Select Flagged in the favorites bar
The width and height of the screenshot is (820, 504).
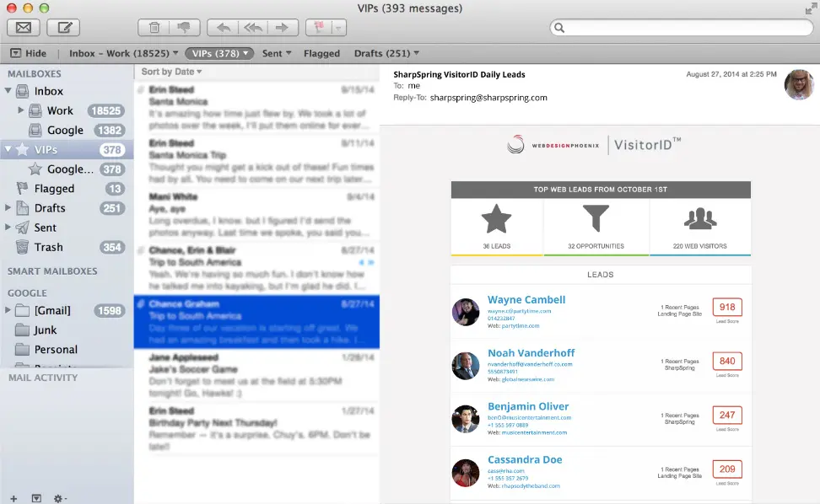click(321, 53)
